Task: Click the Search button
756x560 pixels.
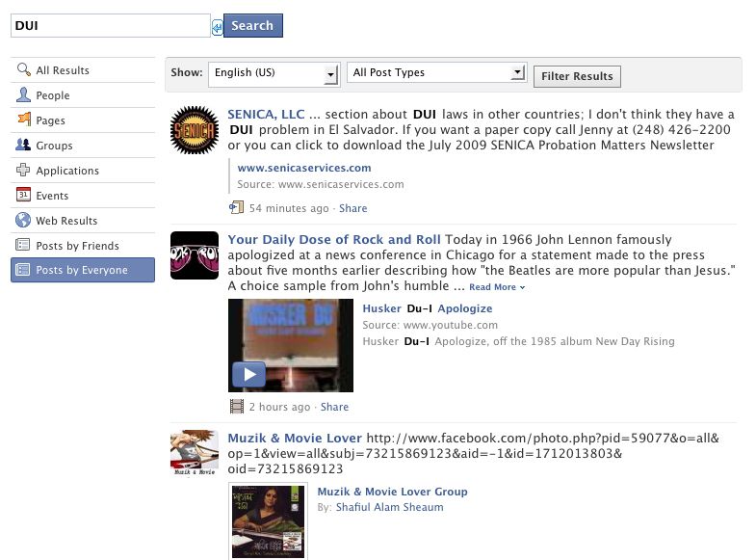Action: 253,26
